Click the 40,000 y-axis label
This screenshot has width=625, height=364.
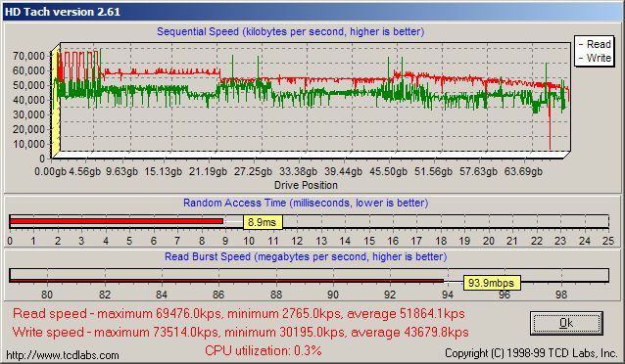[x=28, y=100]
